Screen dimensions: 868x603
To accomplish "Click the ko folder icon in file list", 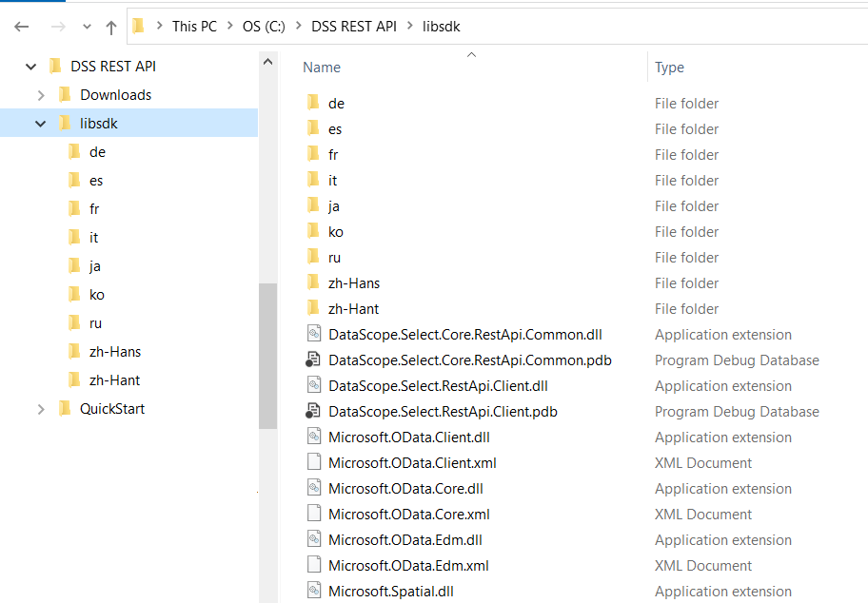I will tap(313, 231).
